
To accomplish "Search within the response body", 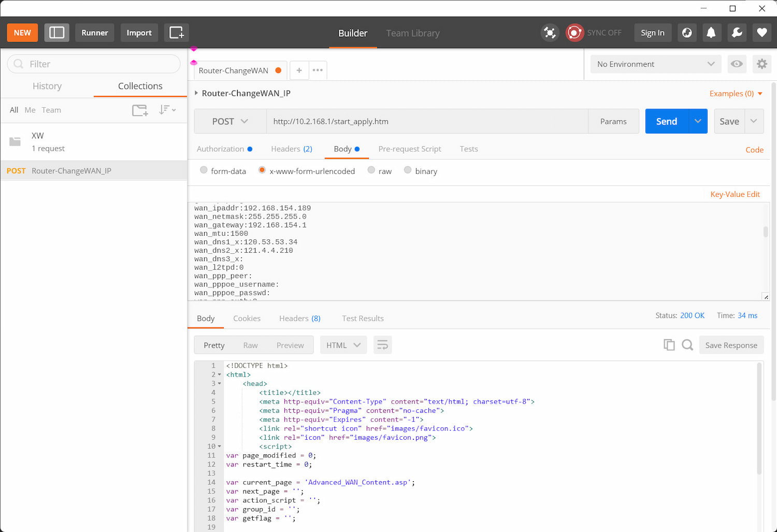I will click(687, 345).
